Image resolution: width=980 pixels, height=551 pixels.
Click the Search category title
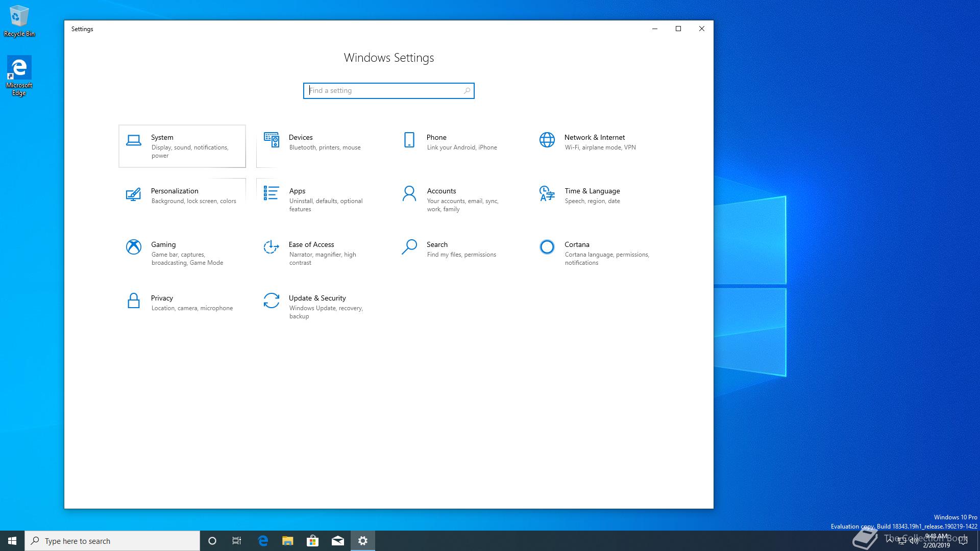[x=437, y=244]
